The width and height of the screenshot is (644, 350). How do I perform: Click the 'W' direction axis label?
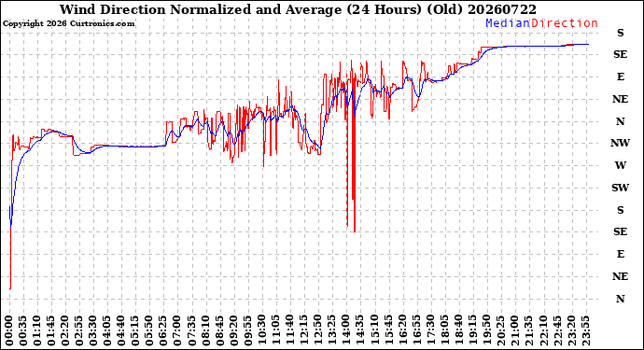[620, 165]
